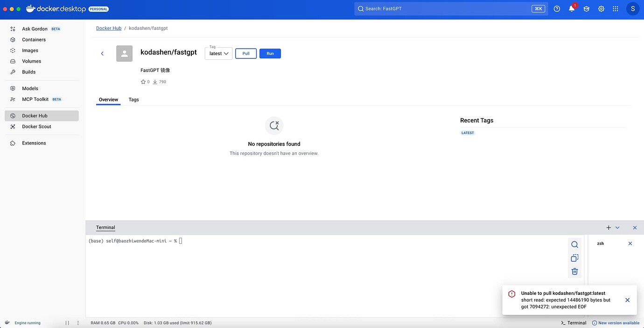This screenshot has width=644, height=328.
Task: Run the kodashen/fastgpt image
Action: tap(270, 53)
